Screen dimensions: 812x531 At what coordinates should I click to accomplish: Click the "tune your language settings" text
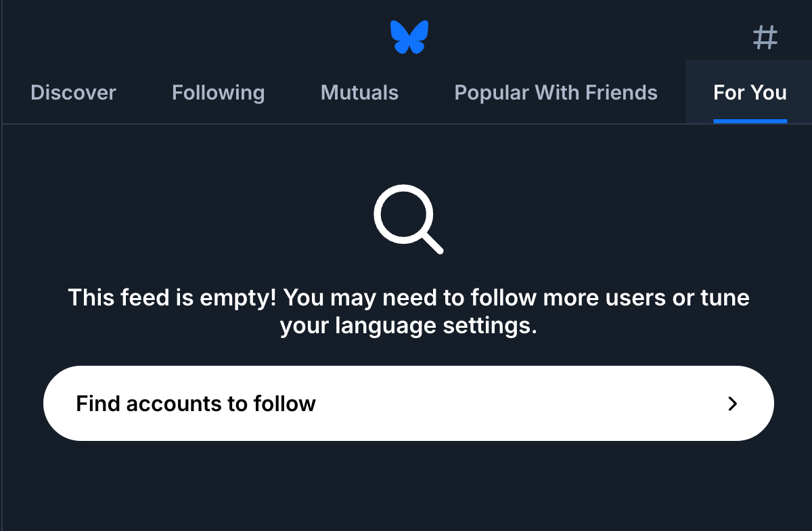pyautogui.click(x=408, y=326)
